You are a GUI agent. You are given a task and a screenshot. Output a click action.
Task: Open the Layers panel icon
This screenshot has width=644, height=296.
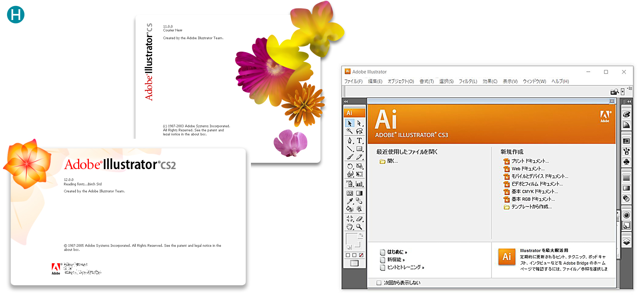click(x=626, y=242)
